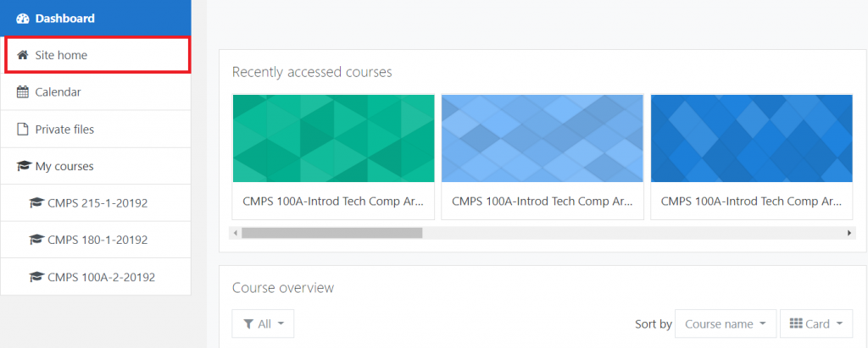Click the horizontal scrollbar thumb
This screenshot has height=348, width=868.
[x=331, y=233]
